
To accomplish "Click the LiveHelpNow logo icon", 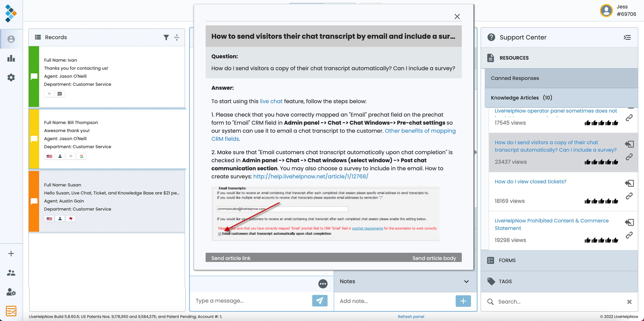I will 11,13.
